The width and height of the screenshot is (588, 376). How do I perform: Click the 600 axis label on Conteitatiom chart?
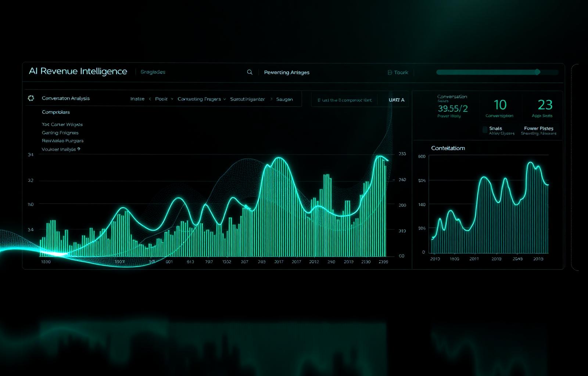tap(422, 156)
